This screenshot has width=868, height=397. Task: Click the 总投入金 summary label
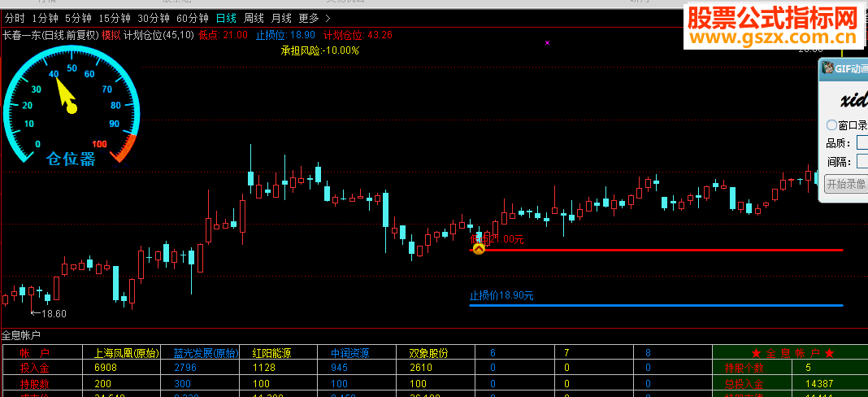coord(744,383)
